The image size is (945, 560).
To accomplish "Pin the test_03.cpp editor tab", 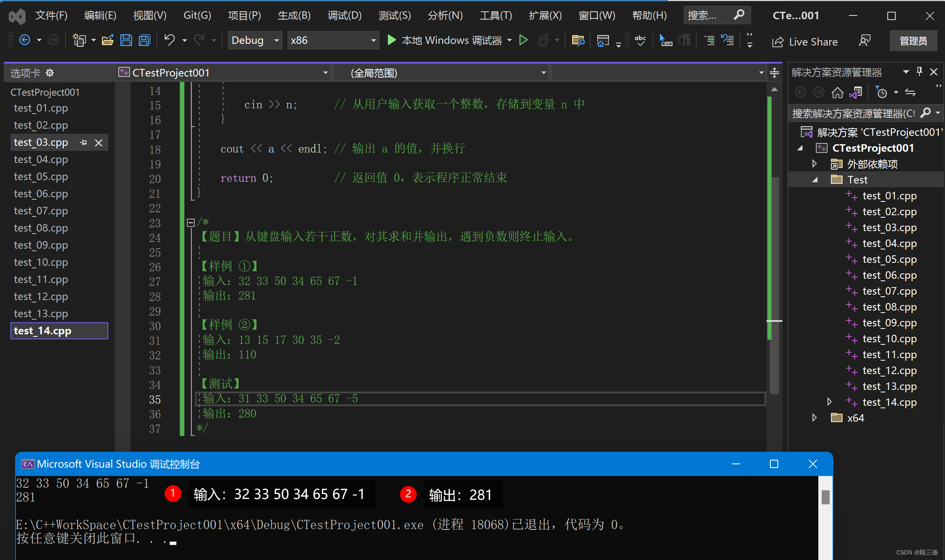I will 83,143.
